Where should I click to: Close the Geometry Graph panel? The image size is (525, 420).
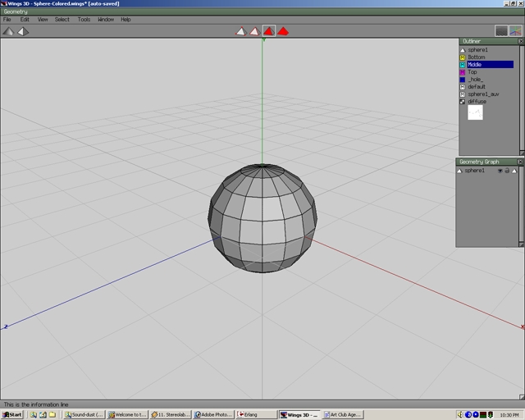coord(520,162)
